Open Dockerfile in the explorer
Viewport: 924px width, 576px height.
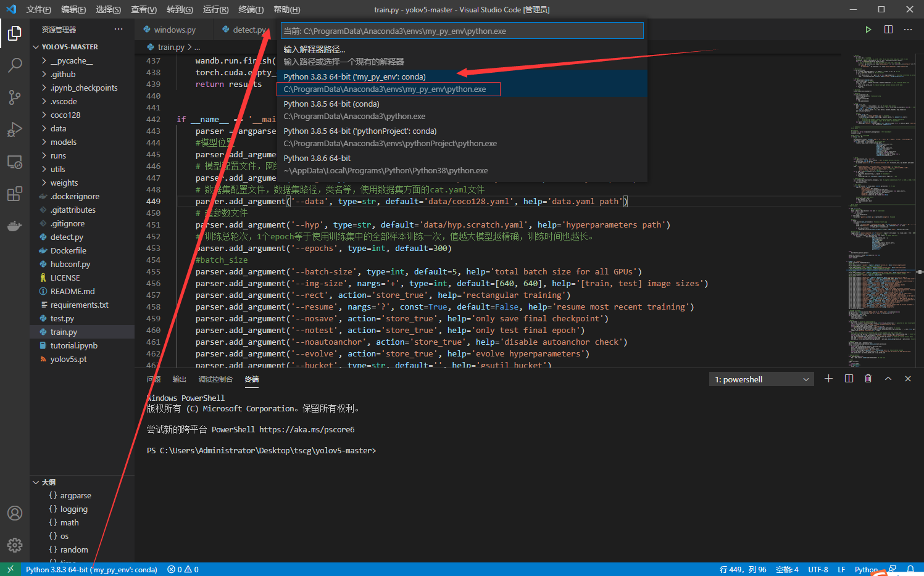tap(82, 250)
